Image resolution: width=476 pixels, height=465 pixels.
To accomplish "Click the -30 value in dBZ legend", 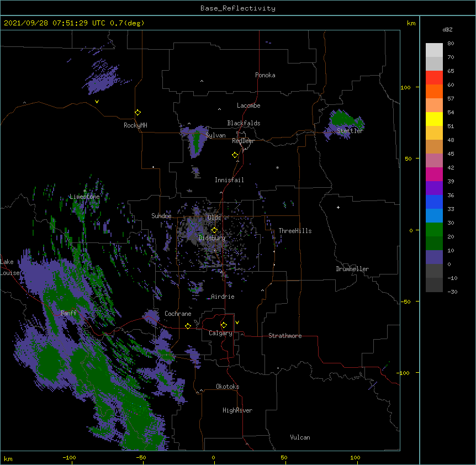I will (452, 292).
